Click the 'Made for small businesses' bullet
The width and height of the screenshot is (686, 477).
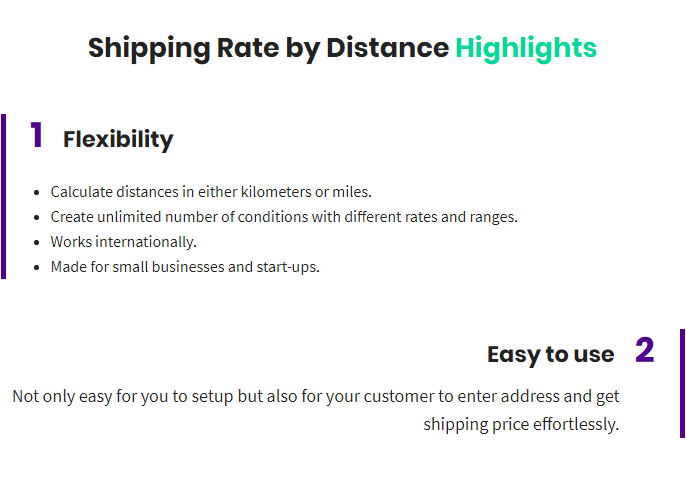coord(185,267)
